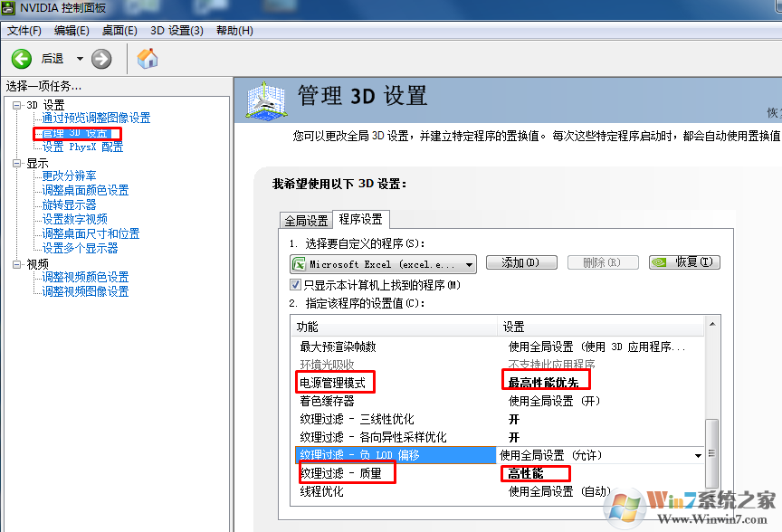Viewport: 782px width, 532px height.
Task: Select the 最大预渲染帧数 row
Action: pos(499,347)
